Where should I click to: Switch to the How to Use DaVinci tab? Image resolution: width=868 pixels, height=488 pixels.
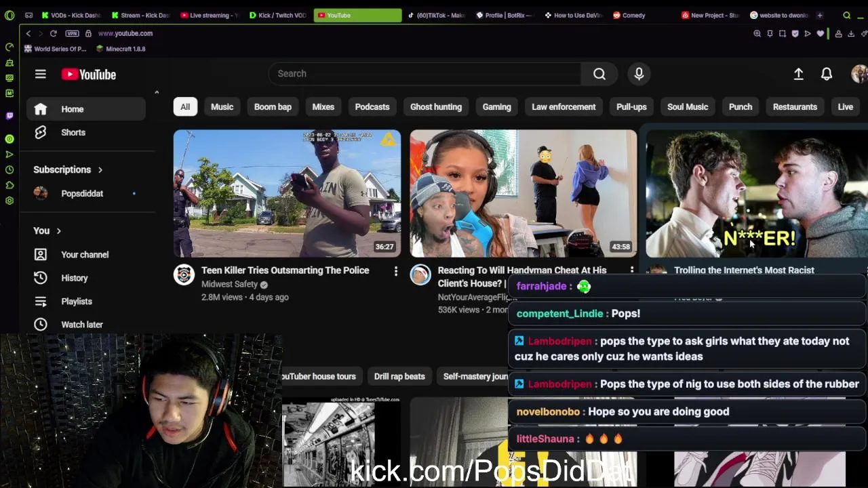[574, 15]
